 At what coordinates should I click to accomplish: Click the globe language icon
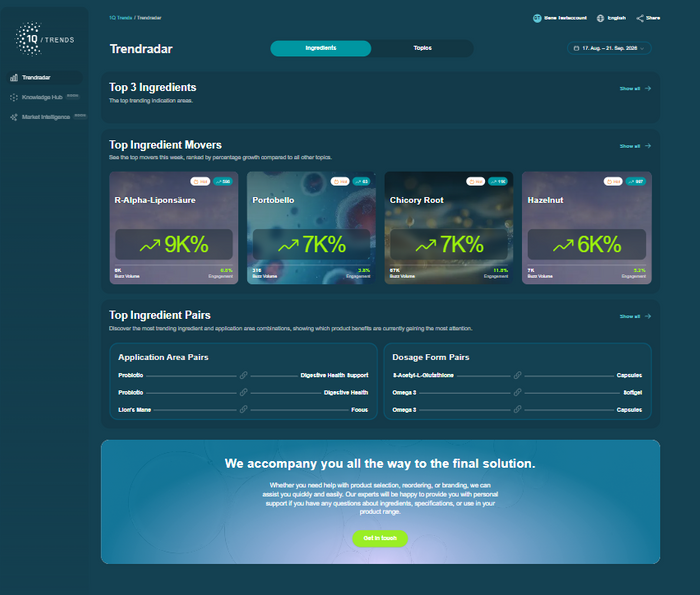point(600,18)
